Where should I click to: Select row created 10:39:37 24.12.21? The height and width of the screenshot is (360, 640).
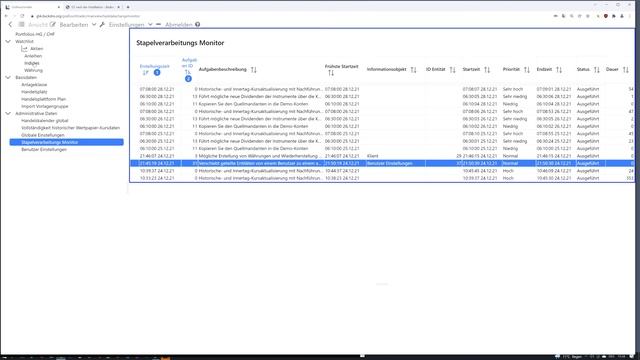tap(382, 171)
